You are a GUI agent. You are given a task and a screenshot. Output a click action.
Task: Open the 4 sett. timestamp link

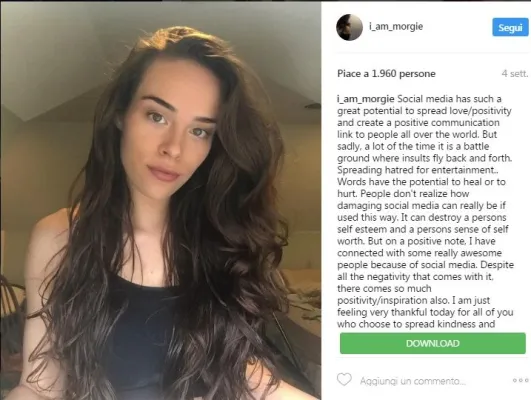(x=514, y=73)
